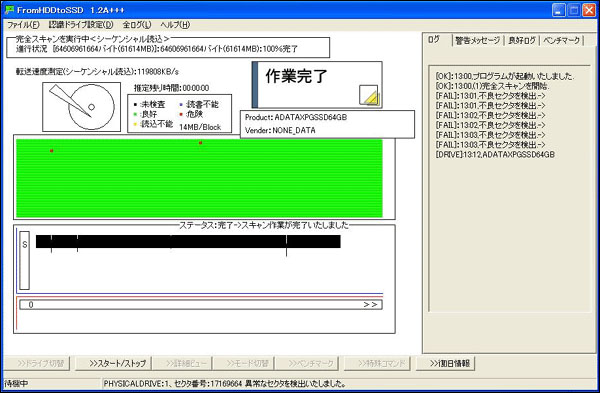Click the 進行状況 100%完了 progress text
The width and height of the screenshot is (600, 393).
[x=157, y=49]
